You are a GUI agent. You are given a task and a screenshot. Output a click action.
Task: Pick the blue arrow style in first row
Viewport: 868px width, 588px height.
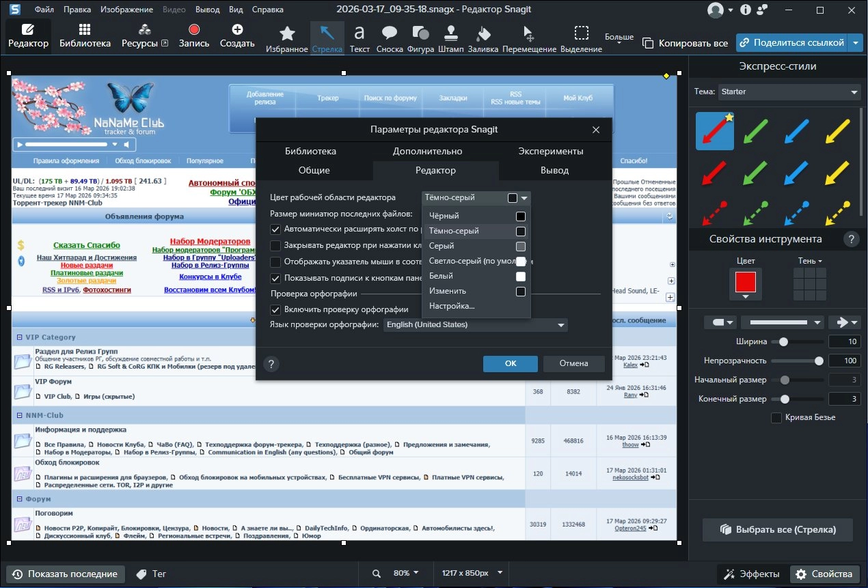[796, 131]
